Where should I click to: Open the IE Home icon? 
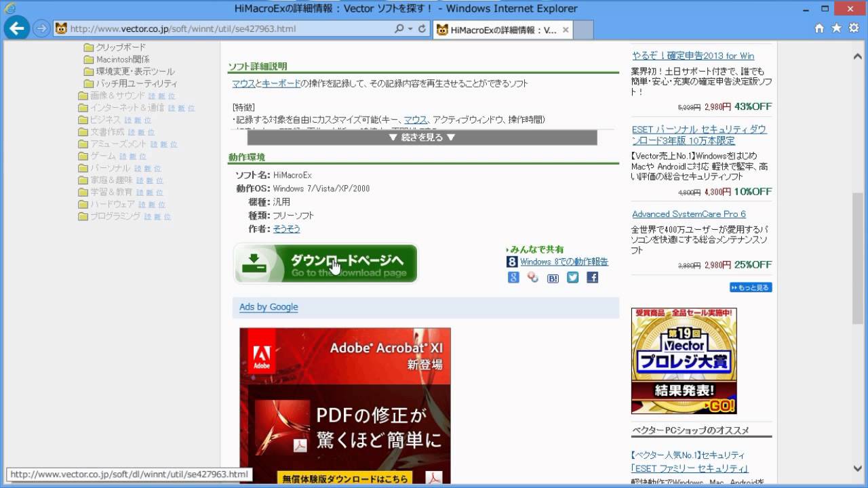tap(819, 28)
